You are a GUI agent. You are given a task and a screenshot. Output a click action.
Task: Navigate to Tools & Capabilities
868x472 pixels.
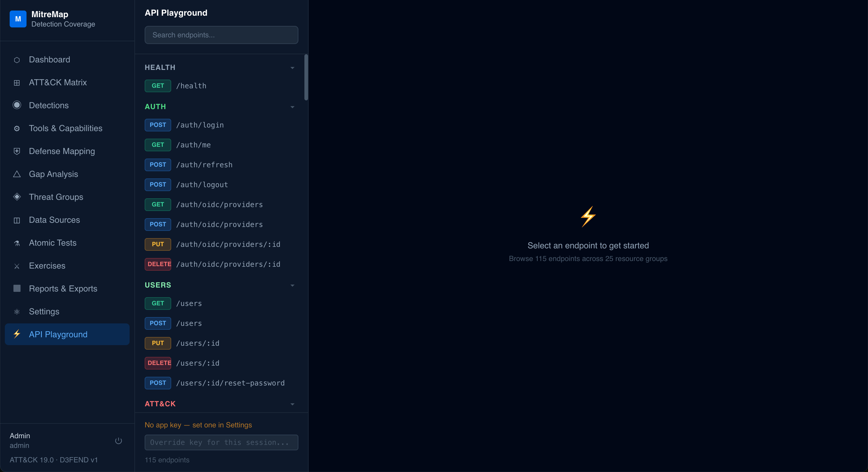[67, 128]
